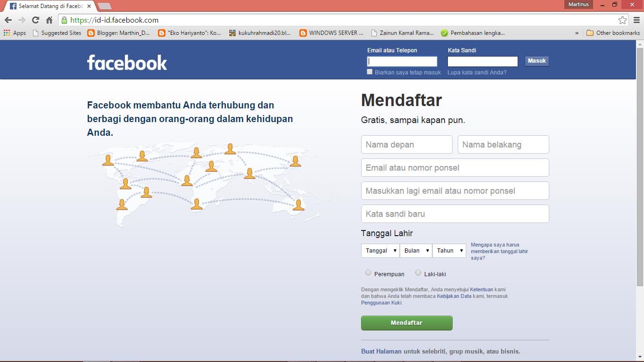Click the facebook logo
The height and width of the screenshot is (362, 644).
click(x=127, y=62)
